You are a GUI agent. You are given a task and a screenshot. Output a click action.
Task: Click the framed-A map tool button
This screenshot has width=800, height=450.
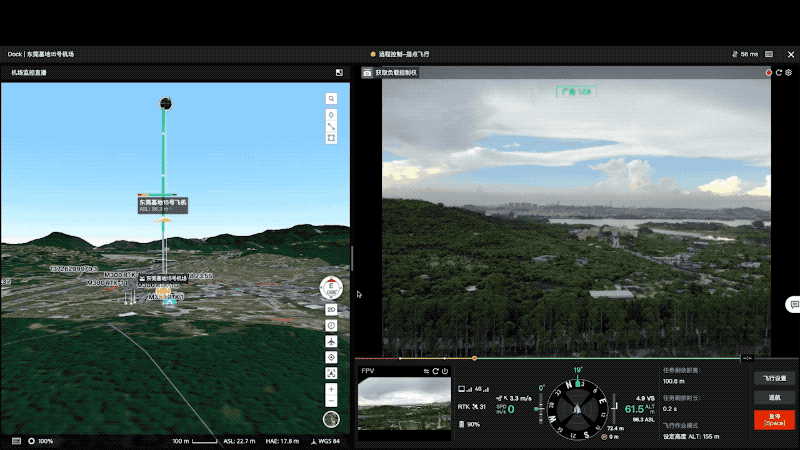pos(331,373)
